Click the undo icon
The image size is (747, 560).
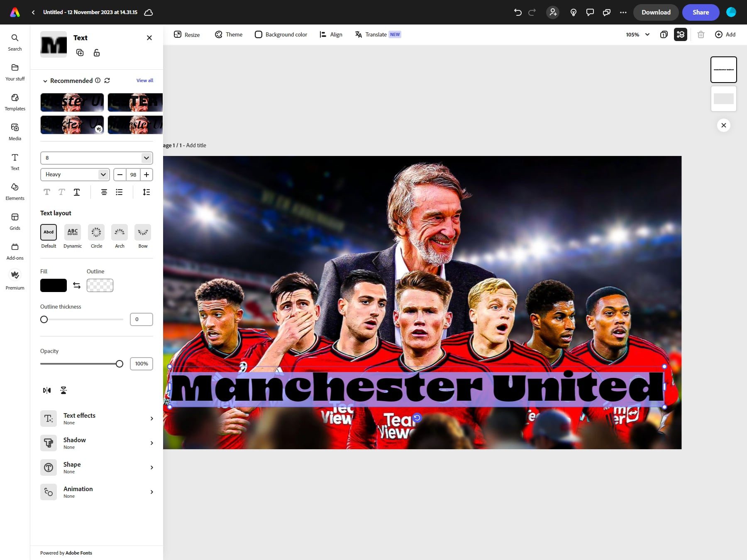coord(517,12)
